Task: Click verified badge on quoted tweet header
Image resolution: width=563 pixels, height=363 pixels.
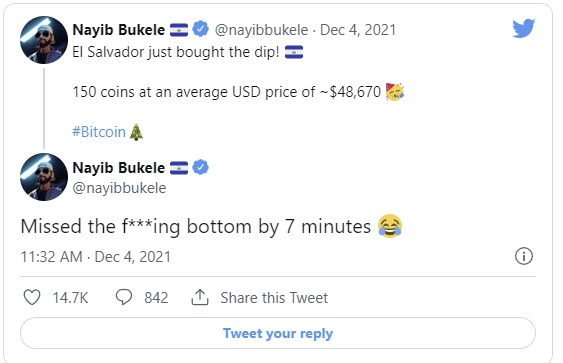Action: (x=200, y=29)
